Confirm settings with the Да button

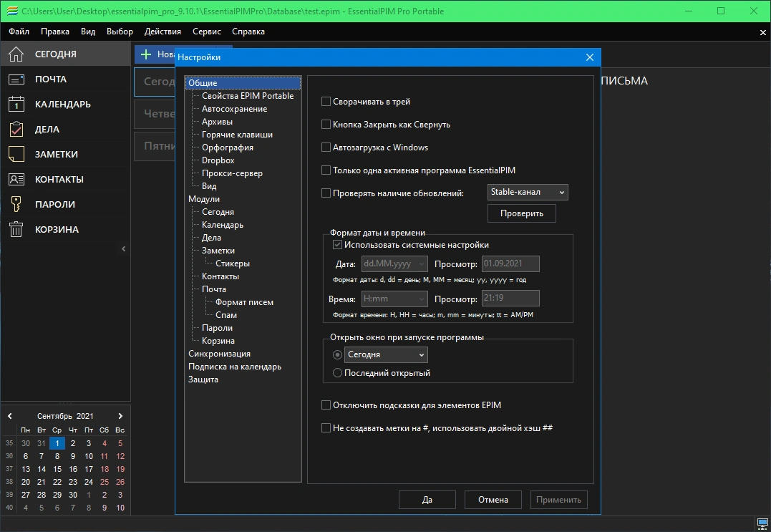coord(427,500)
